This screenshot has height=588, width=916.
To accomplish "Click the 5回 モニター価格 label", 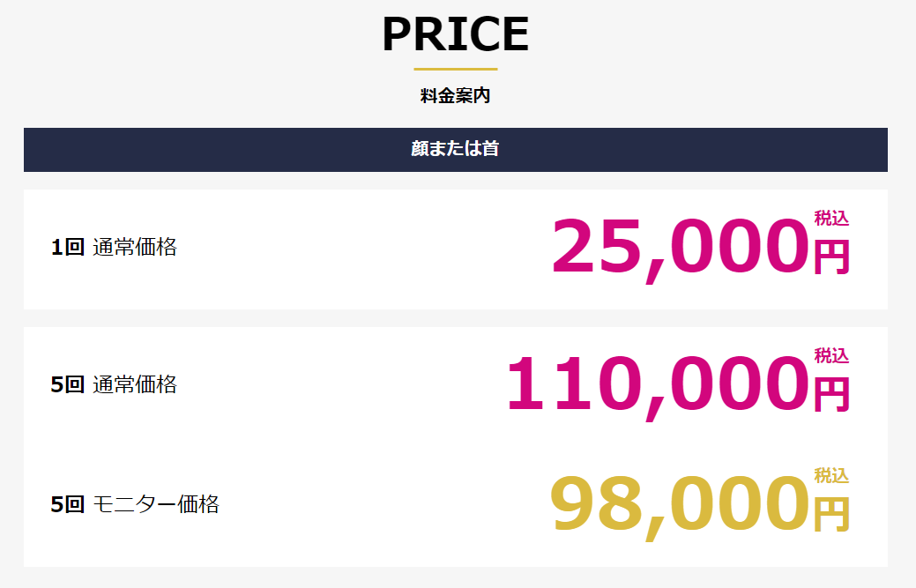I will point(135,504).
